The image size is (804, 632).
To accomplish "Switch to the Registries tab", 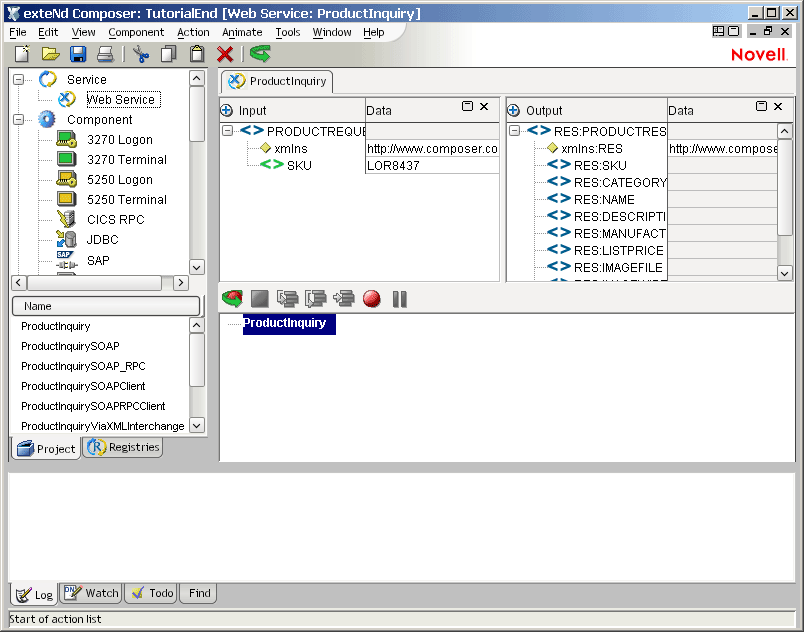I will tap(123, 447).
